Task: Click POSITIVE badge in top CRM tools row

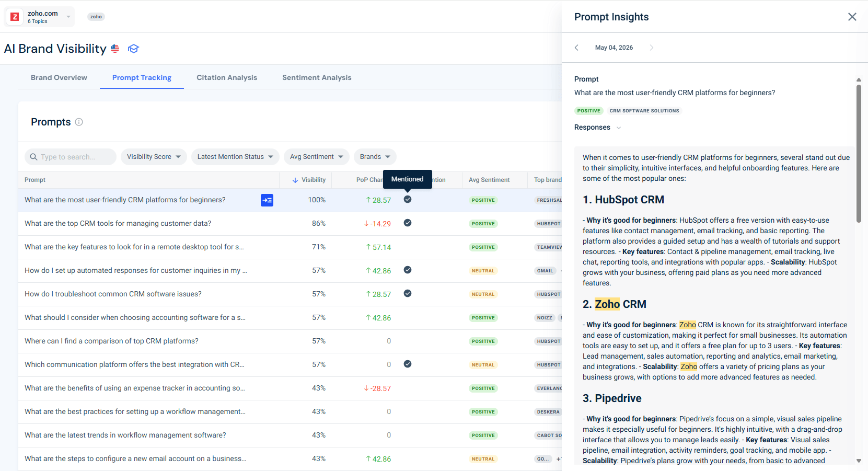Action: point(483,224)
